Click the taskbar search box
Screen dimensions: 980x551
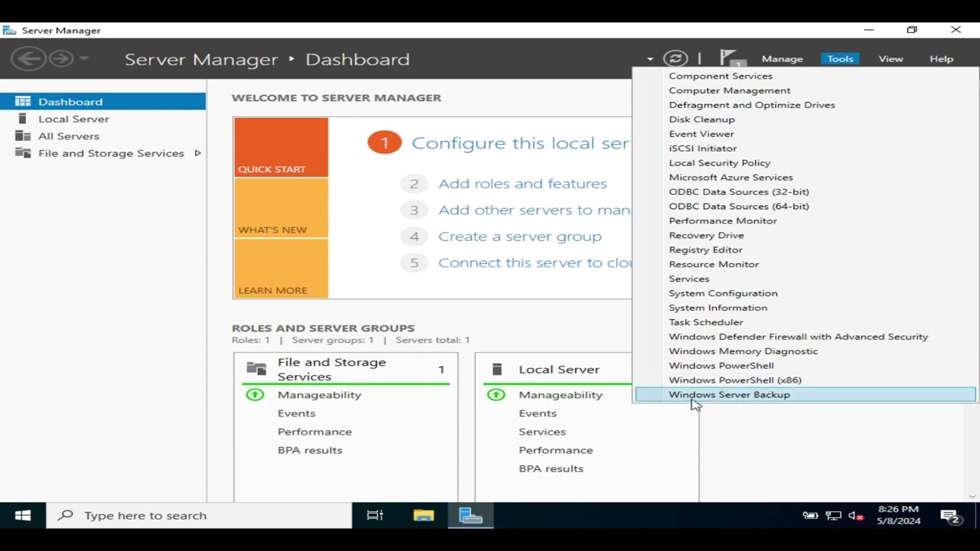[x=199, y=515]
